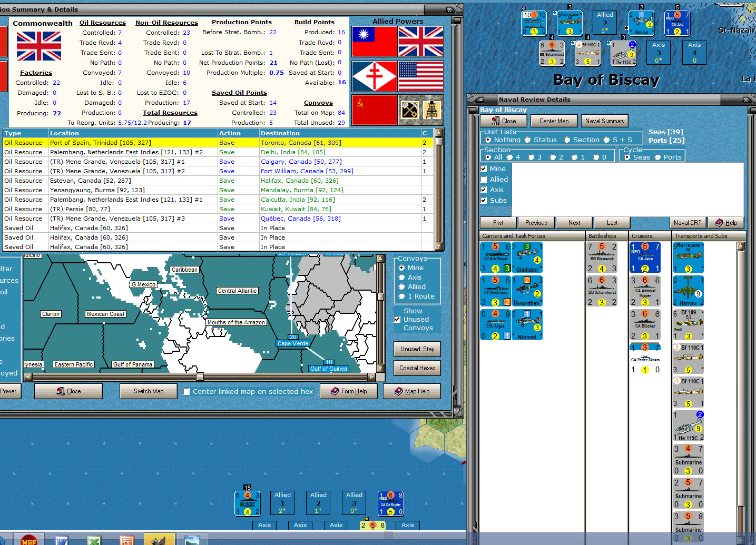Select He 115C counter in Transports and Subs
Viewport: 756px width, 545px height.
point(688,426)
